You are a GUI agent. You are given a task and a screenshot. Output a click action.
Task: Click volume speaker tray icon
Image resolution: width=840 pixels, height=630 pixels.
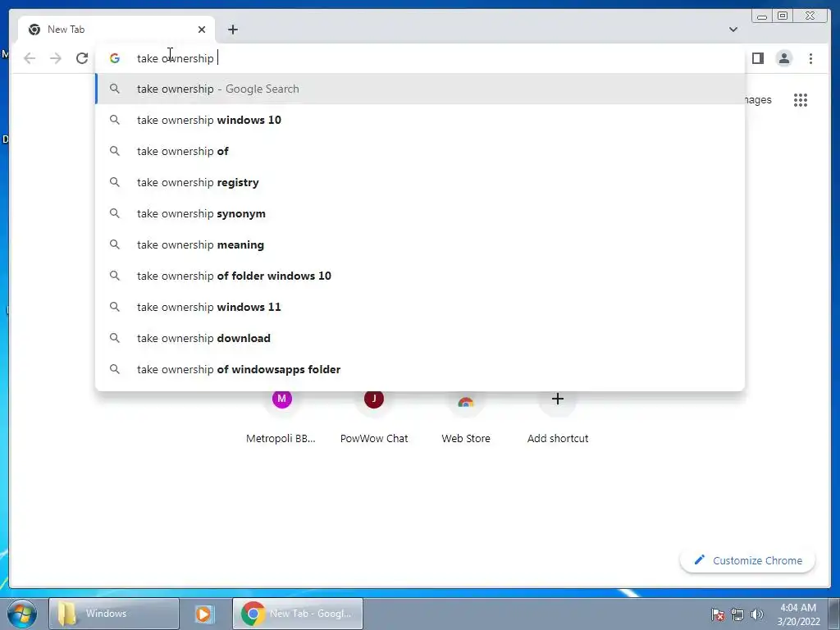click(757, 614)
